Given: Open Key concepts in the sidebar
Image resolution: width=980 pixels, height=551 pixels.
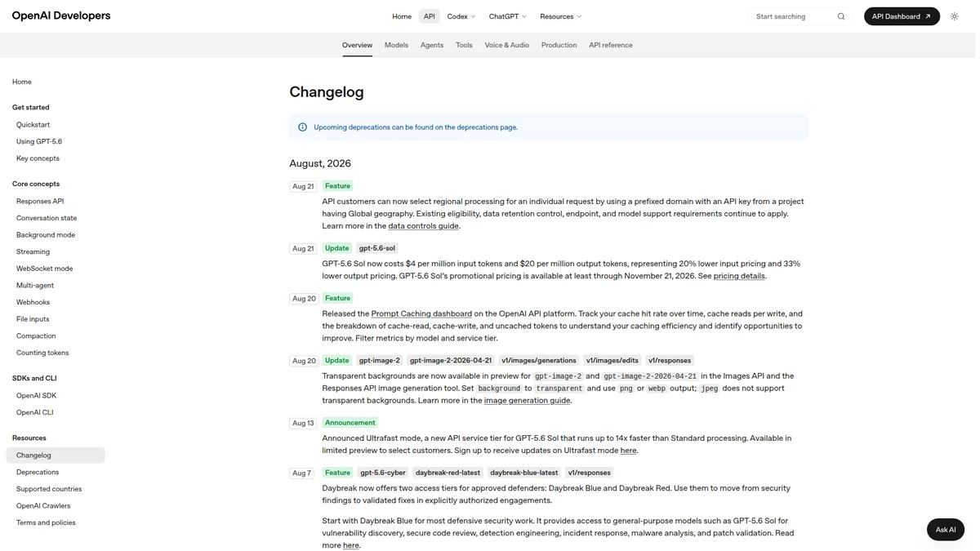Looking at the screenshot, I should 38,158.
